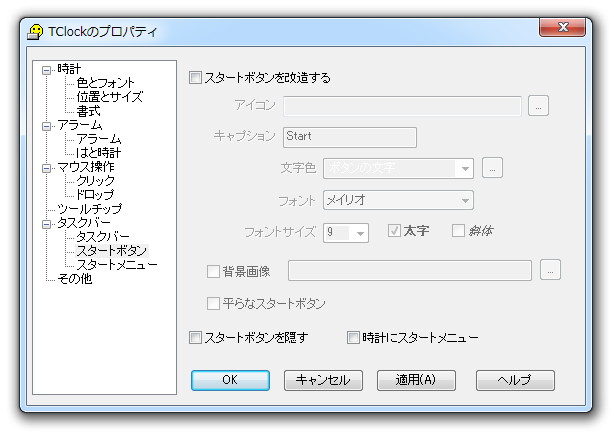Image resolution: width=614 pixels, height=435 pixels.
Task: Select the 時計 root tree item
Action: point(69,69)
